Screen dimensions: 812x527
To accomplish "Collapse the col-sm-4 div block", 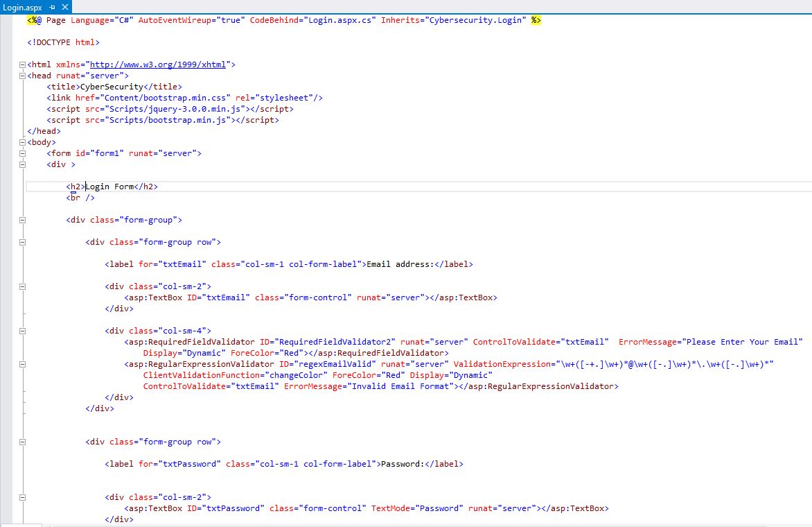I will 22,331.
